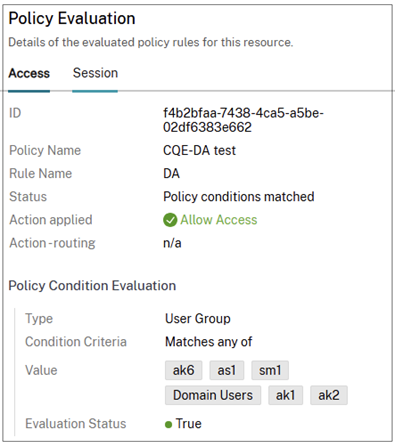Open the Session tab
The image size is (395, 446).
tap(95, 73)
